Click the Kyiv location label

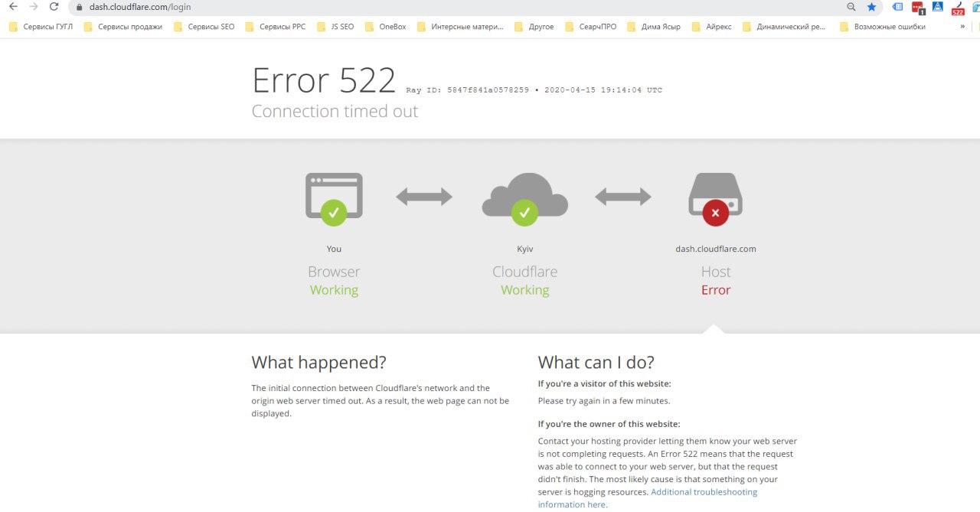524,249
